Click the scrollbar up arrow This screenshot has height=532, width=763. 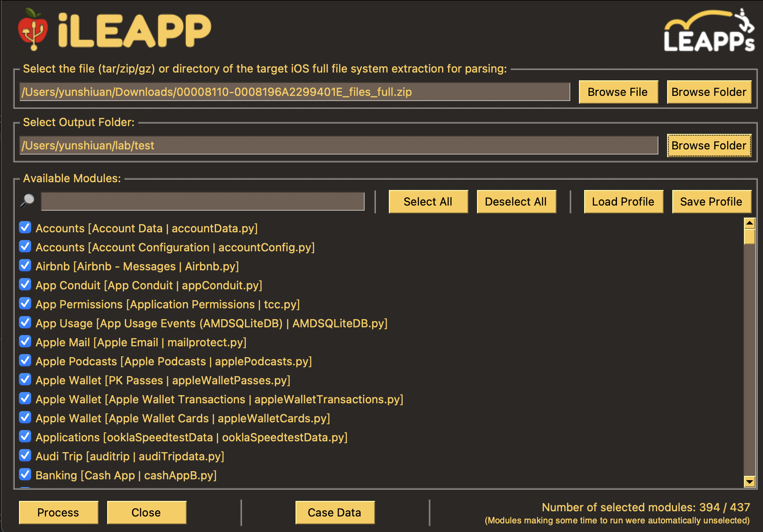tap(750, 223)
